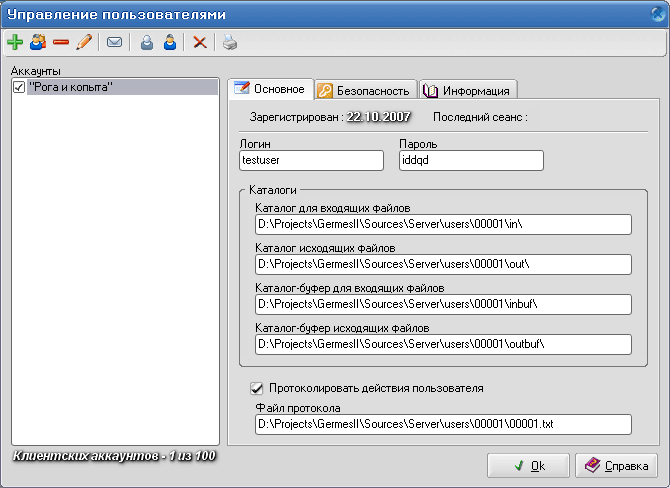
Task: Click the envelope mail icon
Action: (115, 42)
